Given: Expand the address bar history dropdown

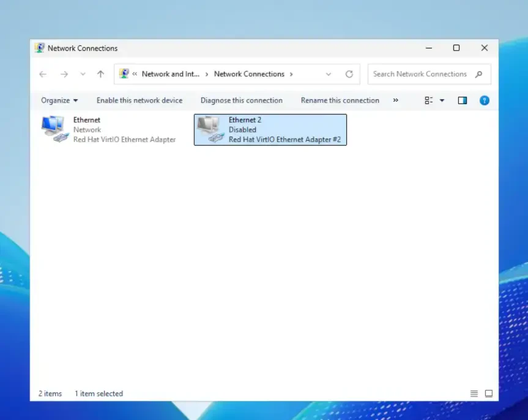Looking at the screenshot, I should click(329, 74).
